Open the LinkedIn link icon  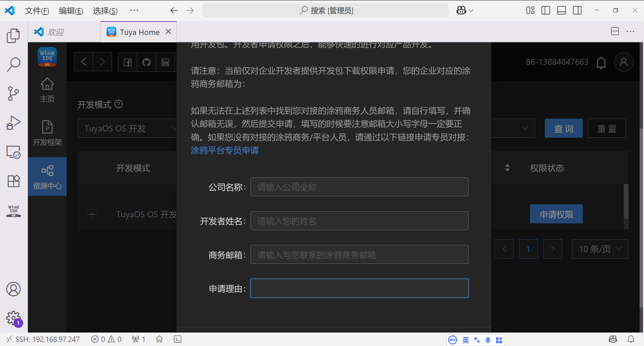165,62
